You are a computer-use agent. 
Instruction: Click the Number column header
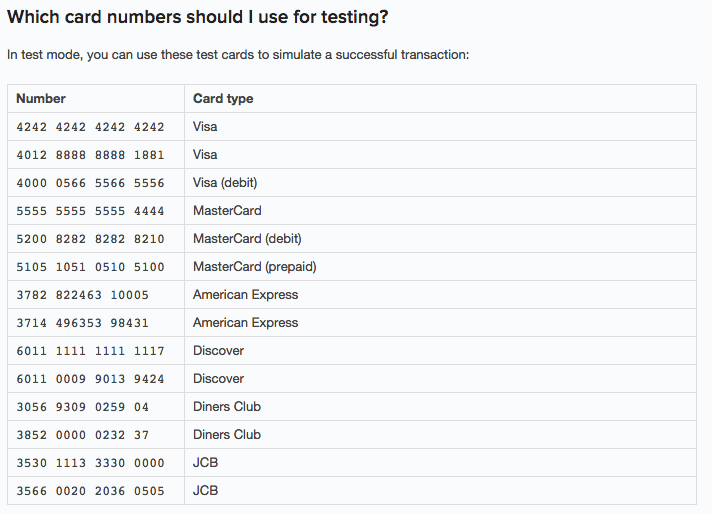(41, 99)
